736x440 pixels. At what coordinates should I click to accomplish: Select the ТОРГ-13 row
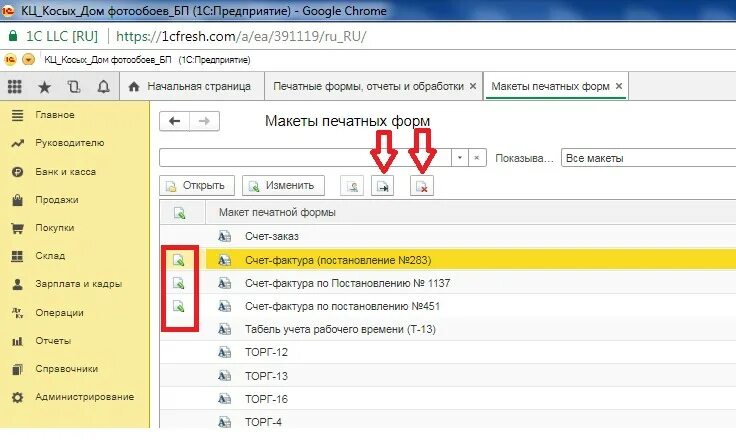pos(448,376)
